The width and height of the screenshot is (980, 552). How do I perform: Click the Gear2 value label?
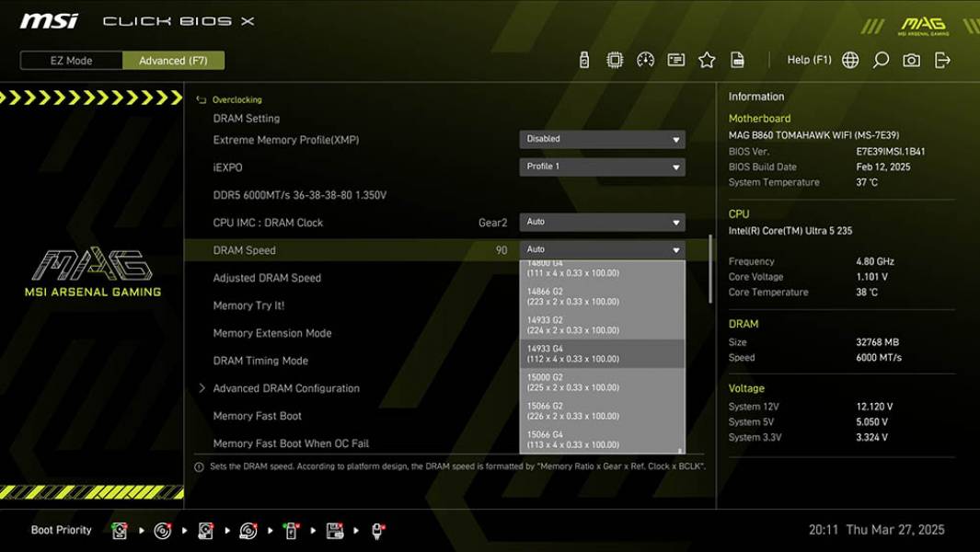pos(492,223)
